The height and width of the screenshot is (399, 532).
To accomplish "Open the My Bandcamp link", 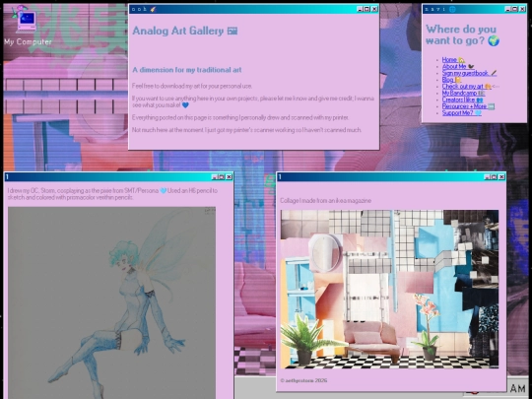I will 463,93.
